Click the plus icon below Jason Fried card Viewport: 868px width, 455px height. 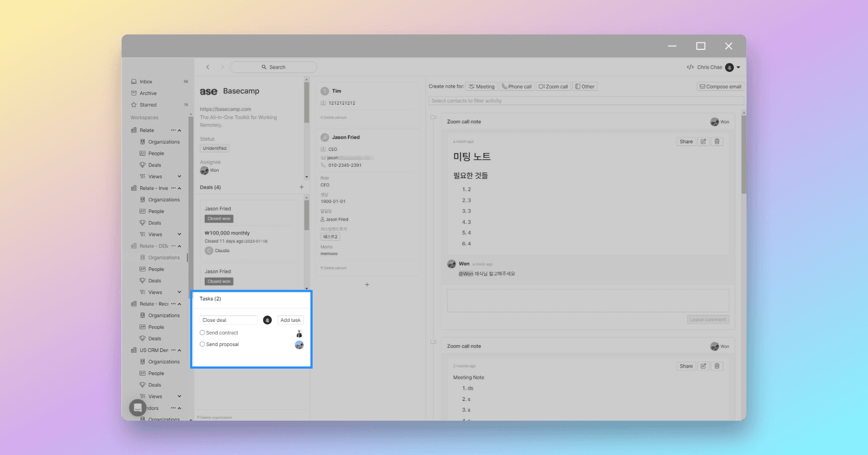(367, 284)
